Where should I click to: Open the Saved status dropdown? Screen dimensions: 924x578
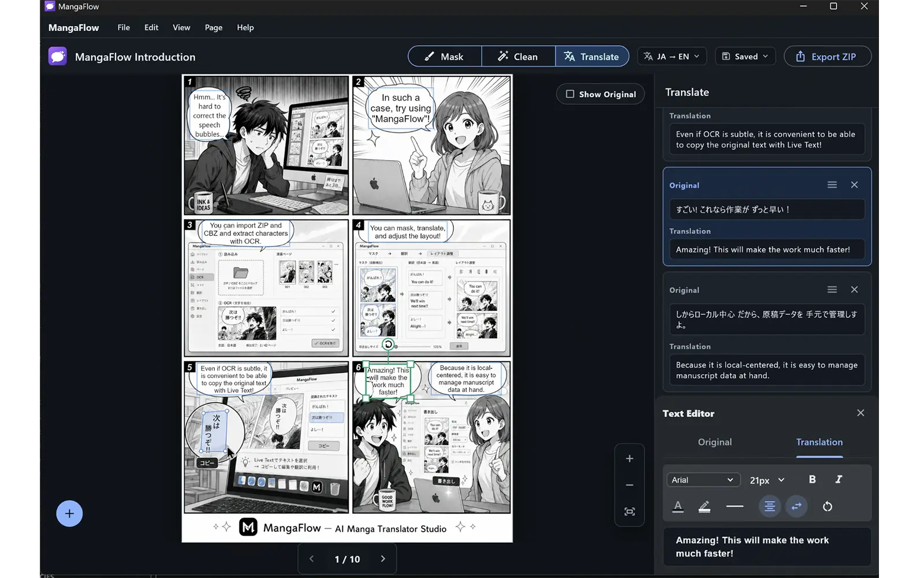click(x=745, y=57)
